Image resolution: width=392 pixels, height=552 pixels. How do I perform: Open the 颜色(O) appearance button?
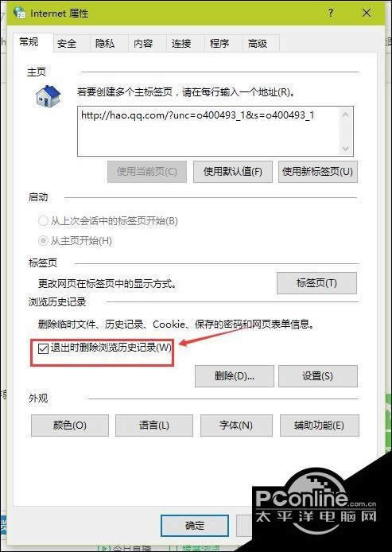click(70, 426)
